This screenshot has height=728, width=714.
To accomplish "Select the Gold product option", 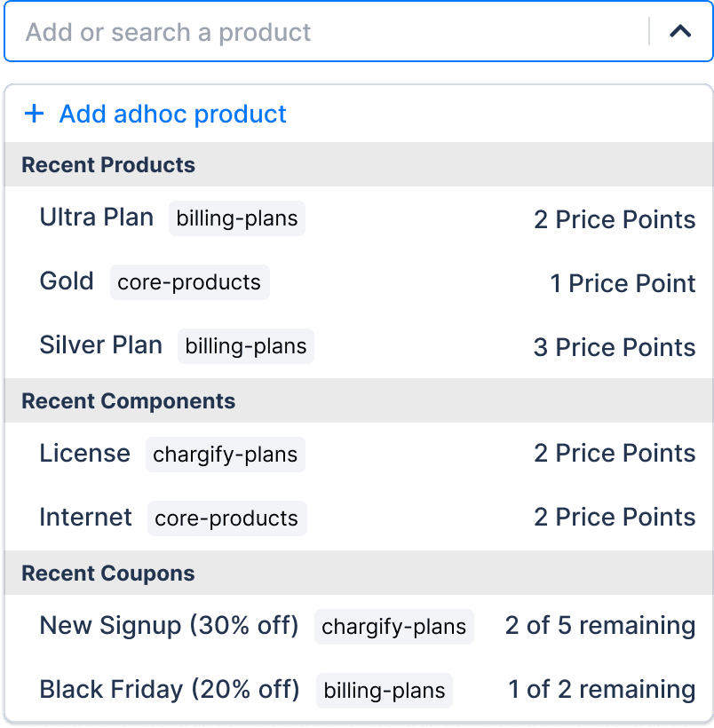I will coord(67,281).
